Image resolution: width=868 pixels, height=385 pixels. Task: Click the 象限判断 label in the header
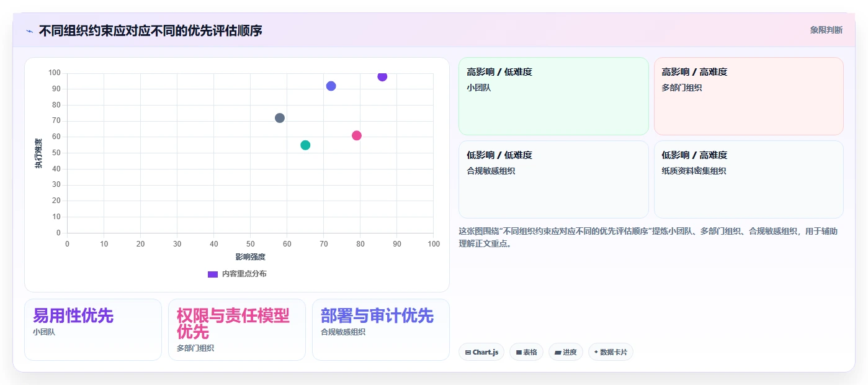coord(826,30)
